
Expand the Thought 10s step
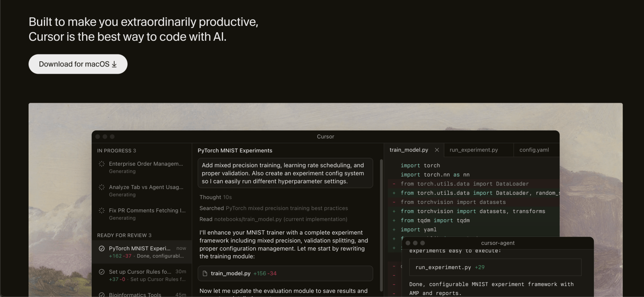[x=216, y=197]
